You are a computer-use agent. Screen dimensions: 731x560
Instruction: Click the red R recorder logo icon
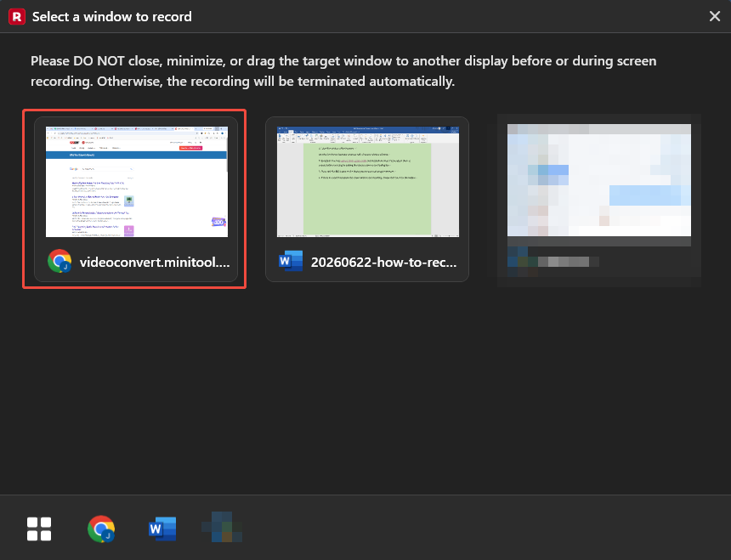[17, 17]
